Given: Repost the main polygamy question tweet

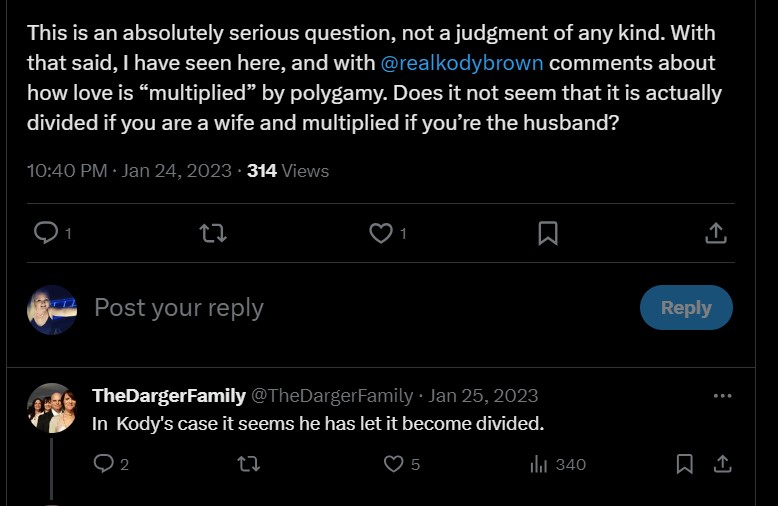Looking at the screenshot, I should (213, 233).
